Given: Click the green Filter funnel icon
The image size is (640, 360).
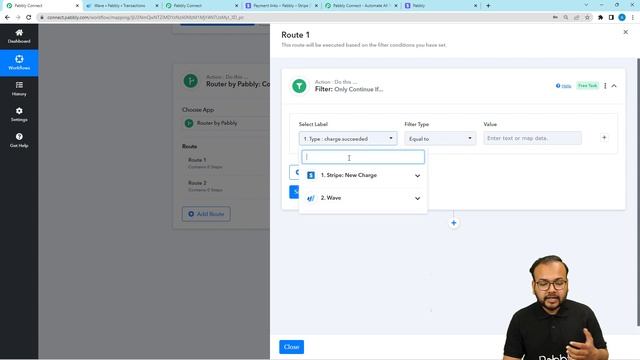Looking at the screenshot, I should pos(299,86).
